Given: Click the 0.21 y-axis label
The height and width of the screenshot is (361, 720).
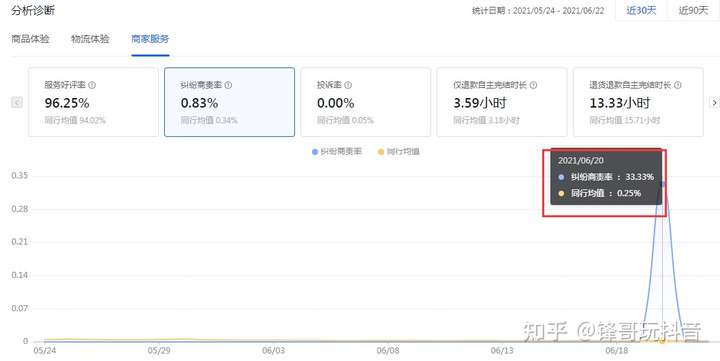Looking at the screenshot, I should (x=20, y=242).
